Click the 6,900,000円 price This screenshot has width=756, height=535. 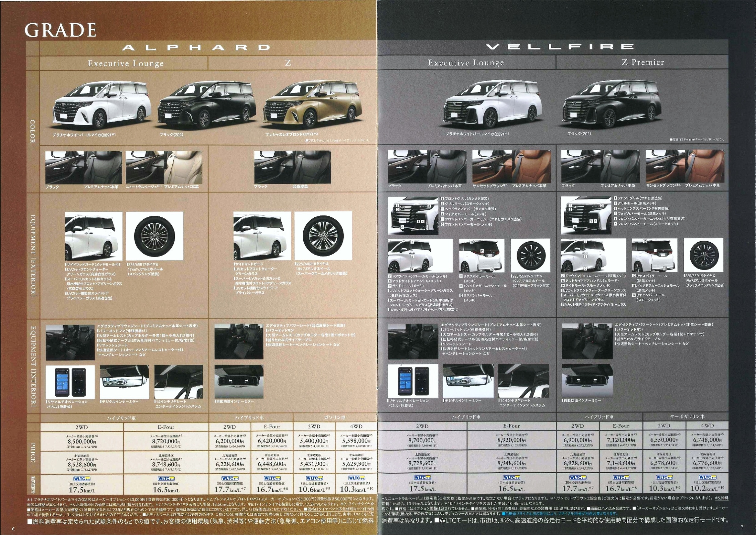[578, 440]
